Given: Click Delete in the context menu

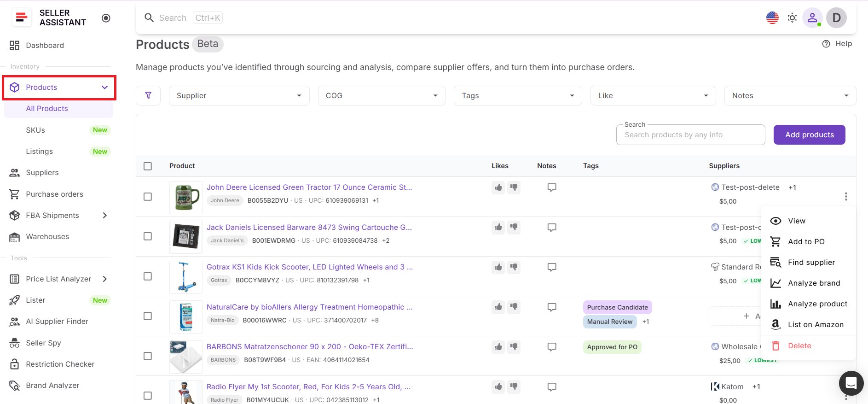Looking at the screenshot, I should click(809, 345).
